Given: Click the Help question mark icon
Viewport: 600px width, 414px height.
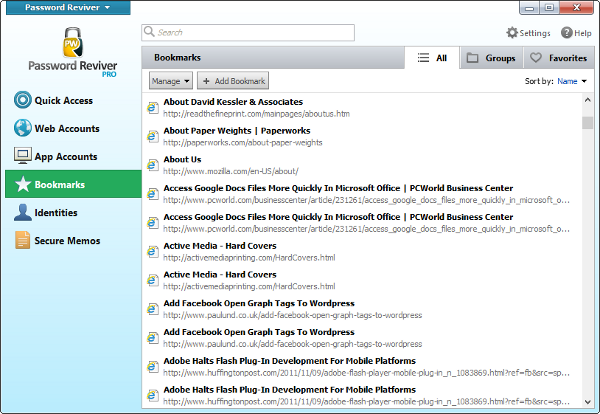Looking at the screenshot, I should coord(567,33).
